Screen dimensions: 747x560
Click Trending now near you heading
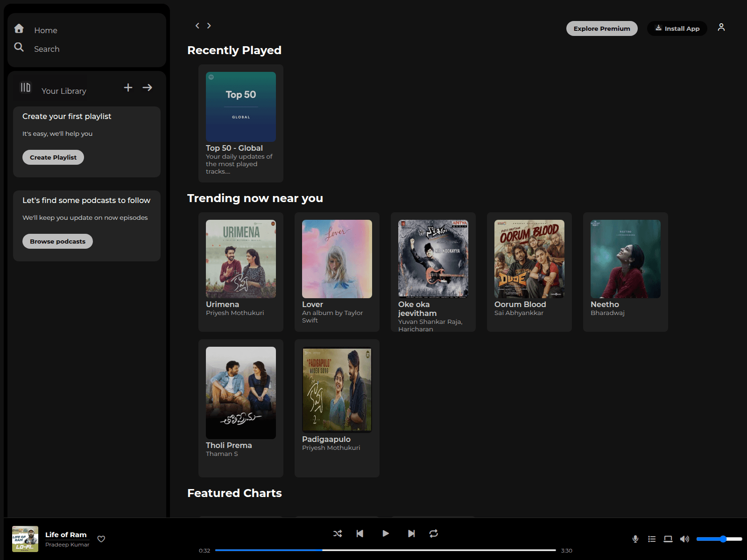tap(255, 198)
